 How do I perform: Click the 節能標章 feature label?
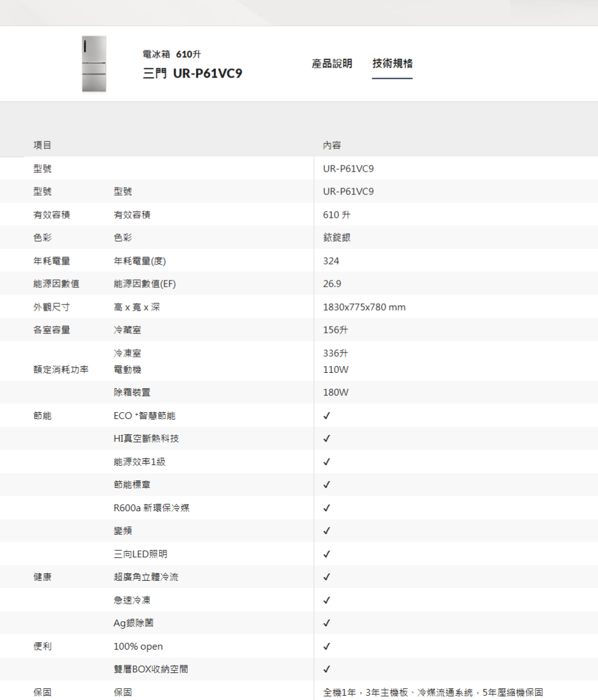coord(132,484)
